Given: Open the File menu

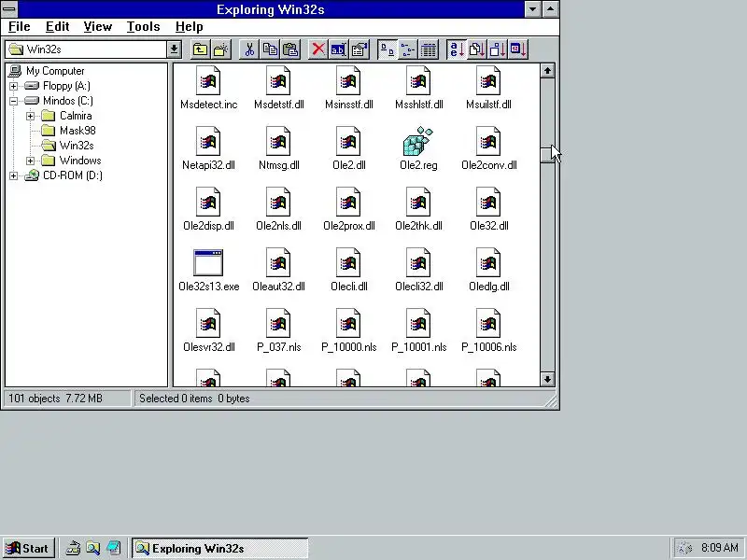Looking at the screenshot, I should (19, 27).
